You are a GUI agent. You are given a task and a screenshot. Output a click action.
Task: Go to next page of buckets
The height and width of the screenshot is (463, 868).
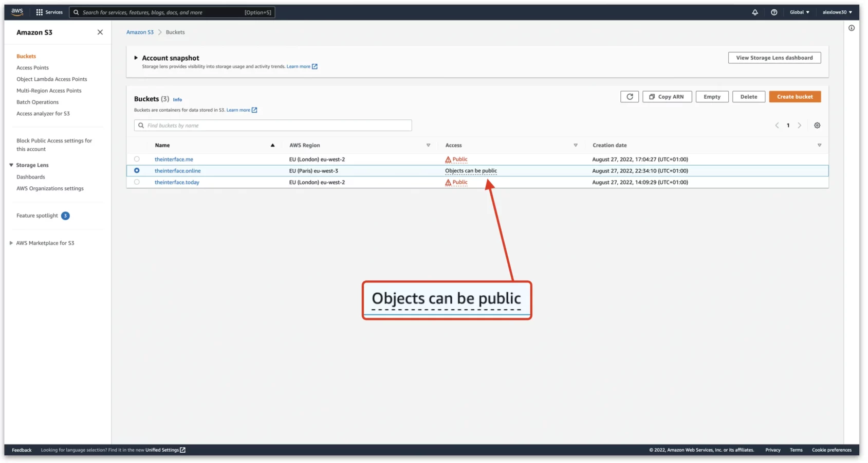800,126
